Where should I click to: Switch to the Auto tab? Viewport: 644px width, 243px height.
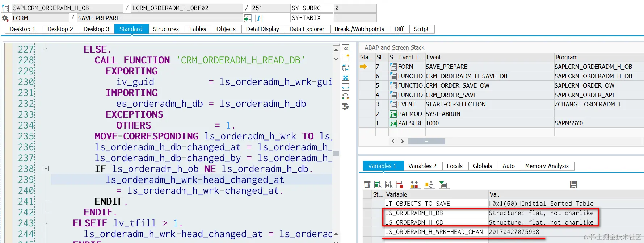[x=509, y=166]
